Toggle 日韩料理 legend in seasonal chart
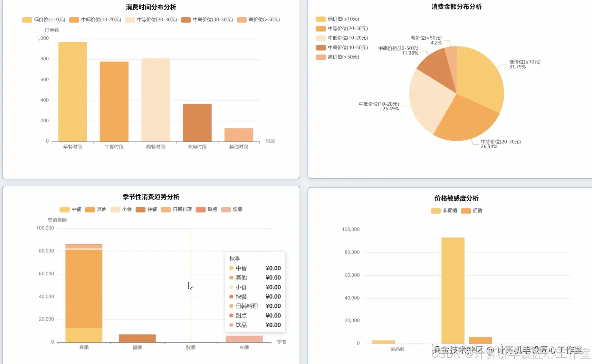The height and width of the screenshot is (364, 592). [x=176, y=209]
